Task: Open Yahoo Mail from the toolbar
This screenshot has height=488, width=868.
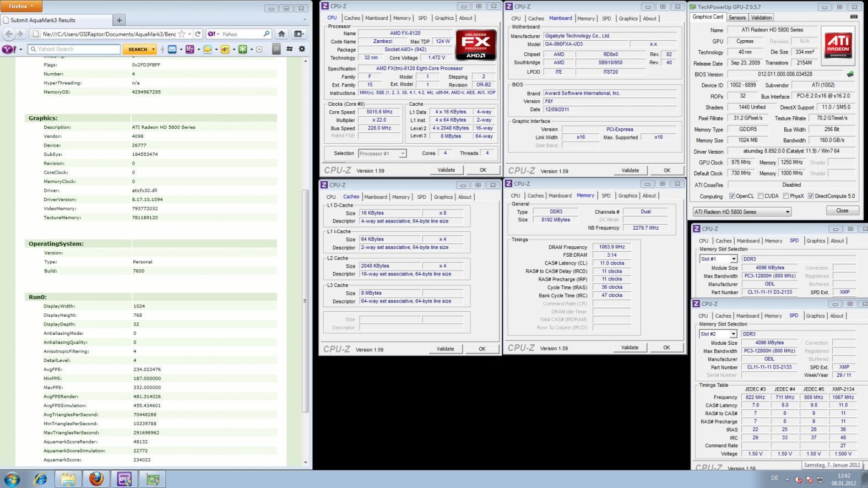Action: pyautogui.click(x=172, y=49)
